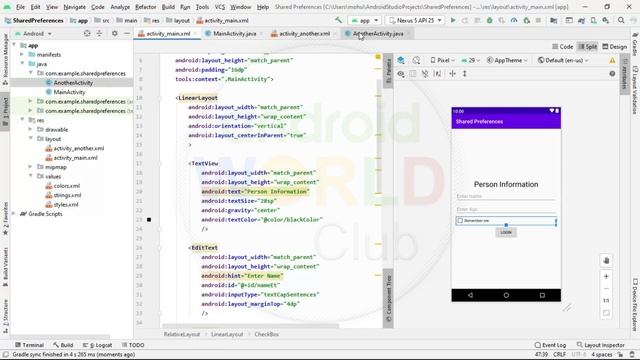This screenshot has height=360, width=640.
Task: Click the zoom-to-fit preview icon
Action: (606, 313)
